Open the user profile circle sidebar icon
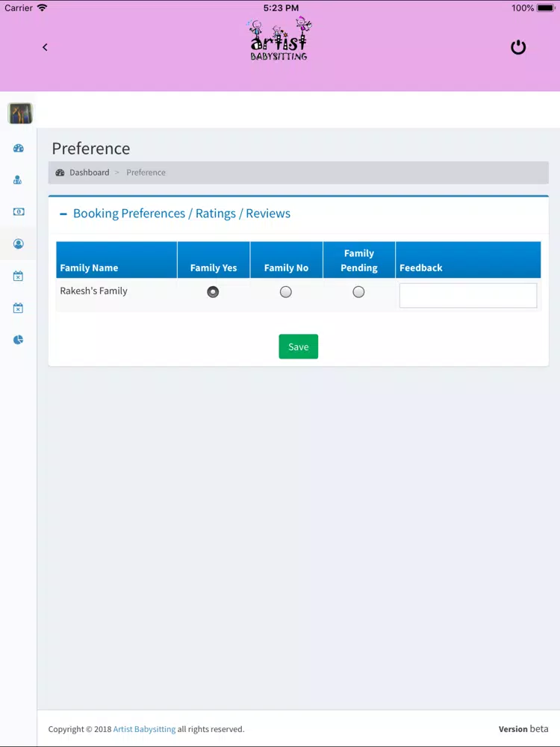560x747 pixels. (x=19, y=244)
